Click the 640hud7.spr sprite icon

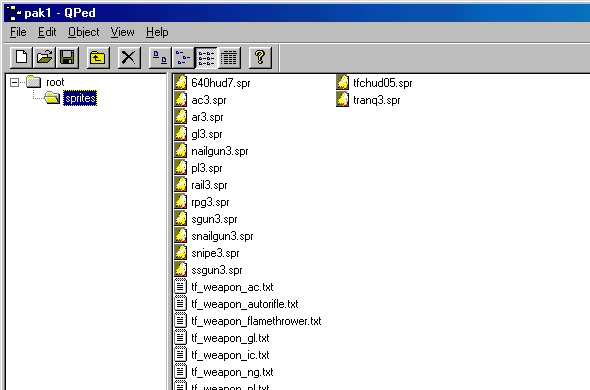[181, 82]
